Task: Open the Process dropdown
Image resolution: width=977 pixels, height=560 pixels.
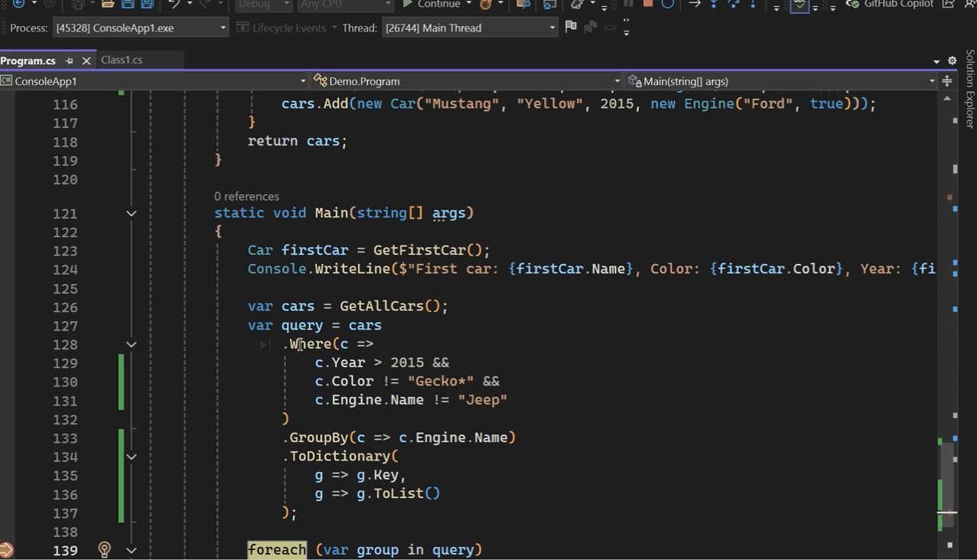Action: click(141, 28)
